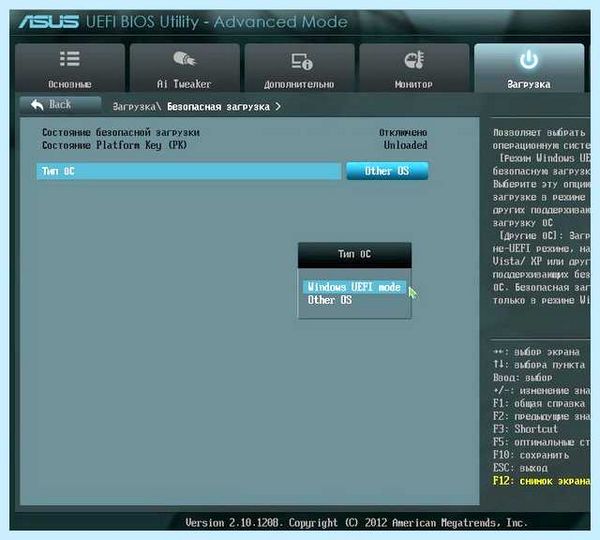Click the power icon on Загрузка tab
The height and width of the screenshot is (540, 600).
click(x=529, y=59)
